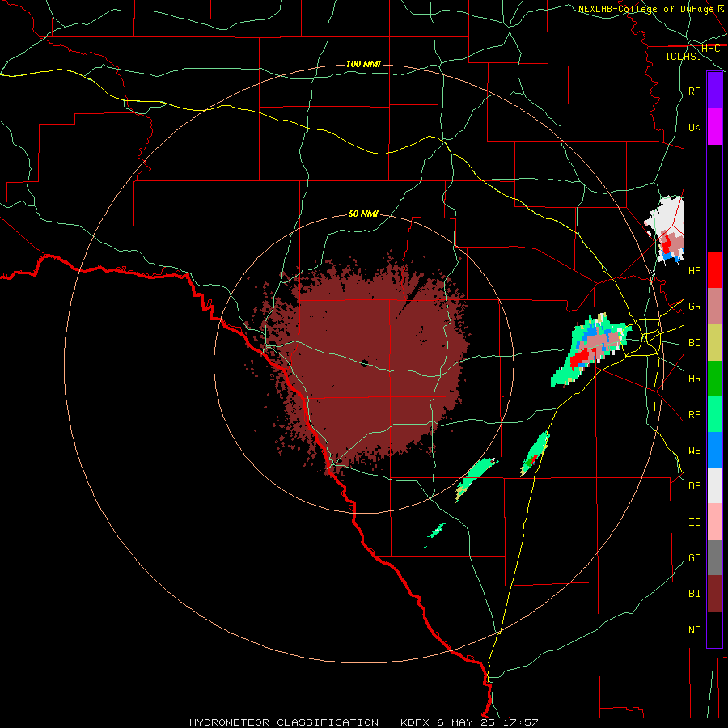The image size is (728, 728).
Task: Click the "WS" legend label
Action: [x=694, y=451]
